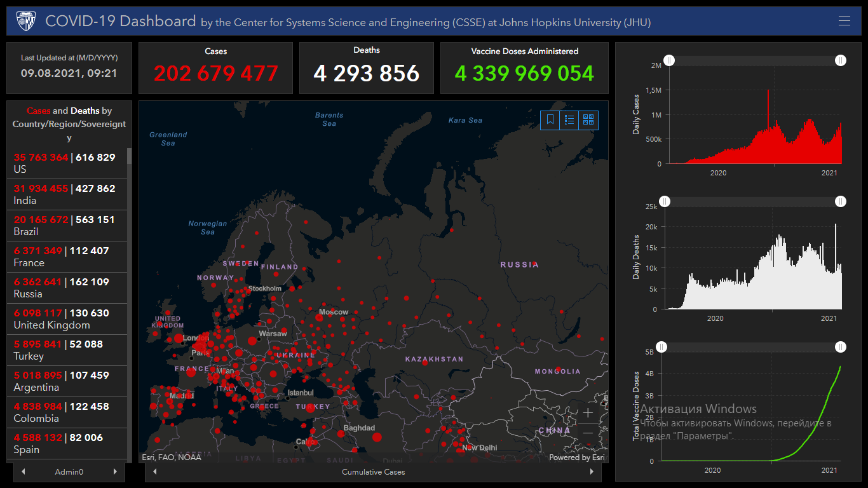The width and height of the screenshot is (868, 488).
Task: Click the Johns Hopkins University shield logo
Action: click(x=26, y=21)
